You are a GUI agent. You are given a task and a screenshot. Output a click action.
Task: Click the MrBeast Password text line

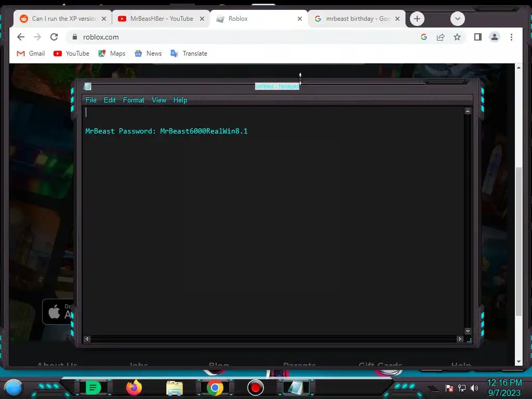pyautogui.click(x=166, y=131)
